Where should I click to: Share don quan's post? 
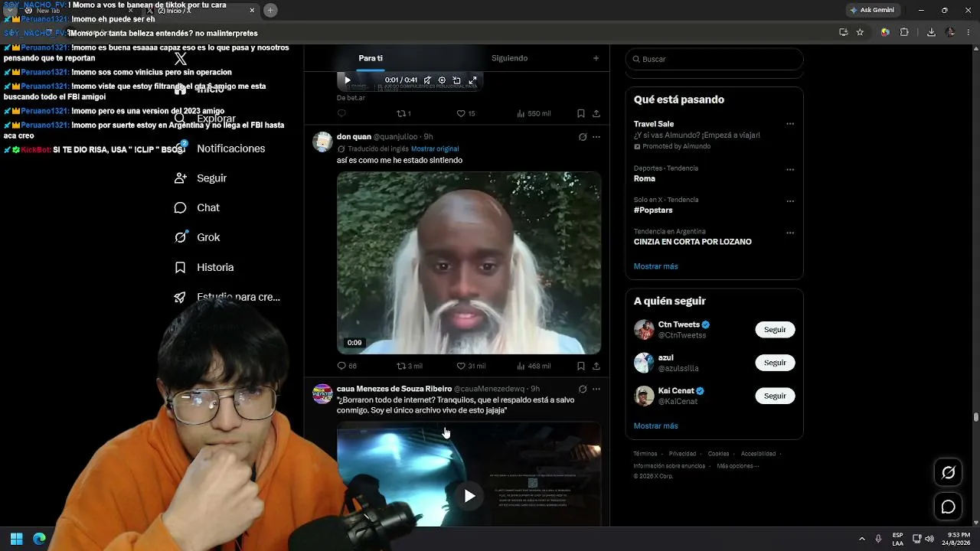(596, 366)
